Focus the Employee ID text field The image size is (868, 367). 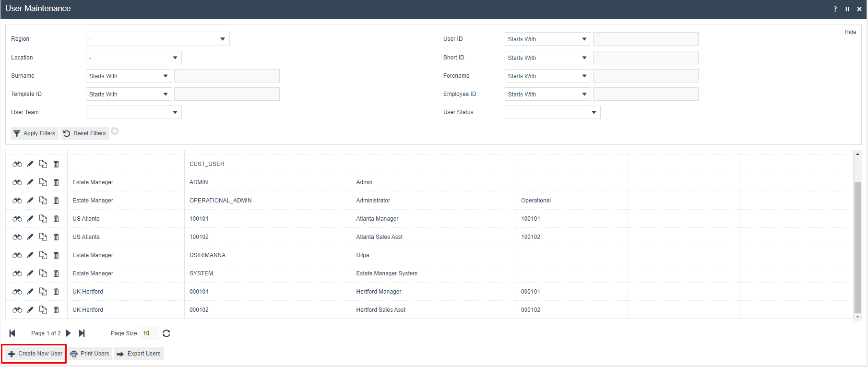click(x=646, y=94)
